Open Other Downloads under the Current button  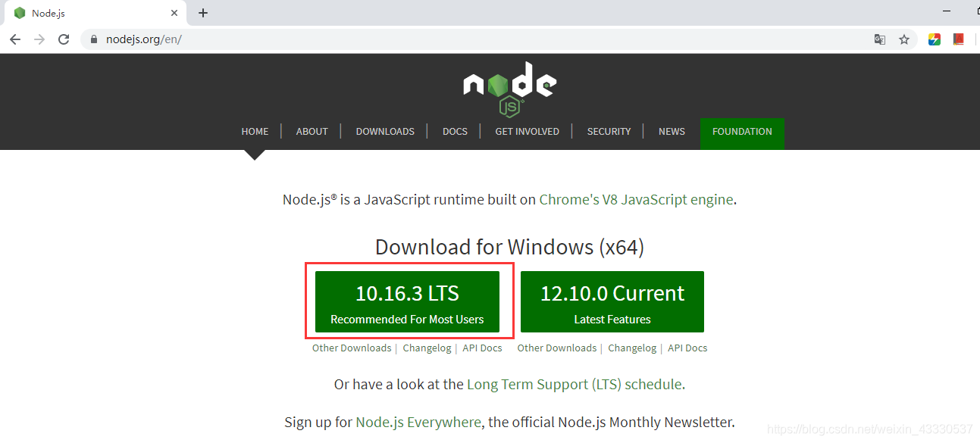(557, 348)
